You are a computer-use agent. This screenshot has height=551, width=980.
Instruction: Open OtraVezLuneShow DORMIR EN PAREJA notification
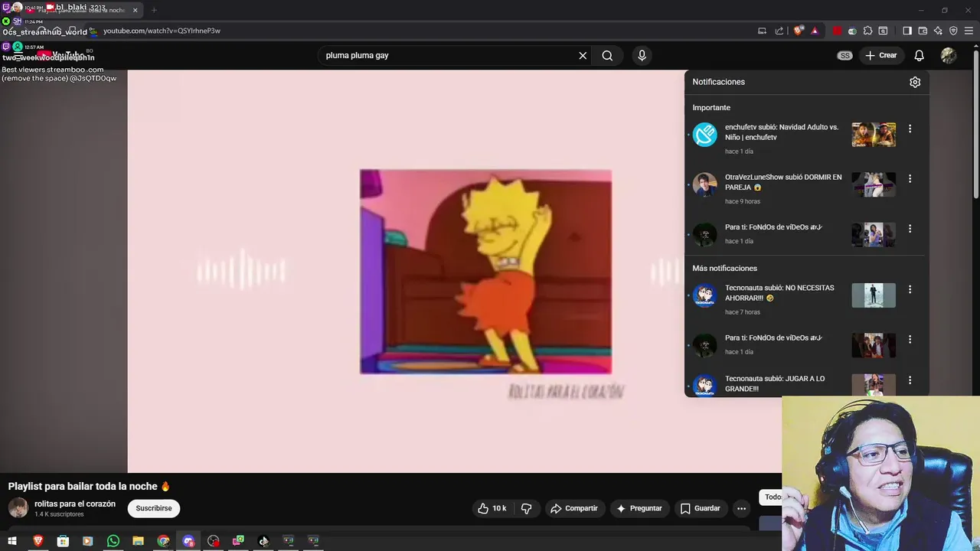[805, 189]
